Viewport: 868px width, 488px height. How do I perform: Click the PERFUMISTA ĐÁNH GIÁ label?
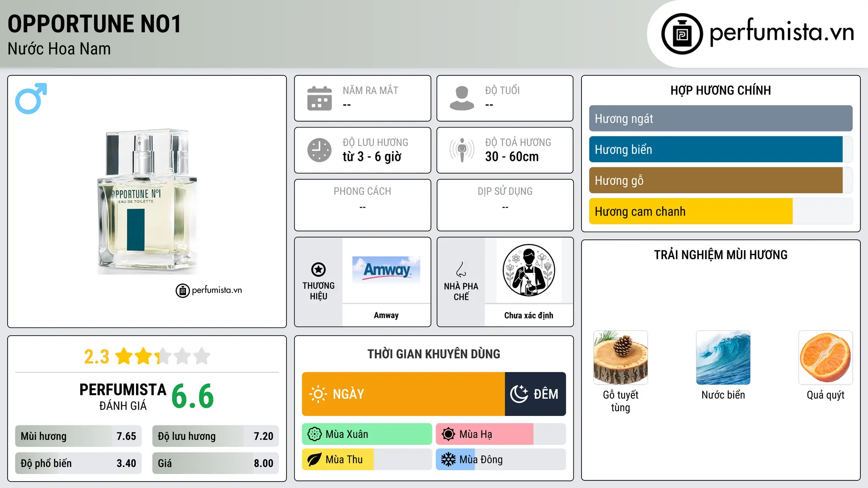[123, 396]
